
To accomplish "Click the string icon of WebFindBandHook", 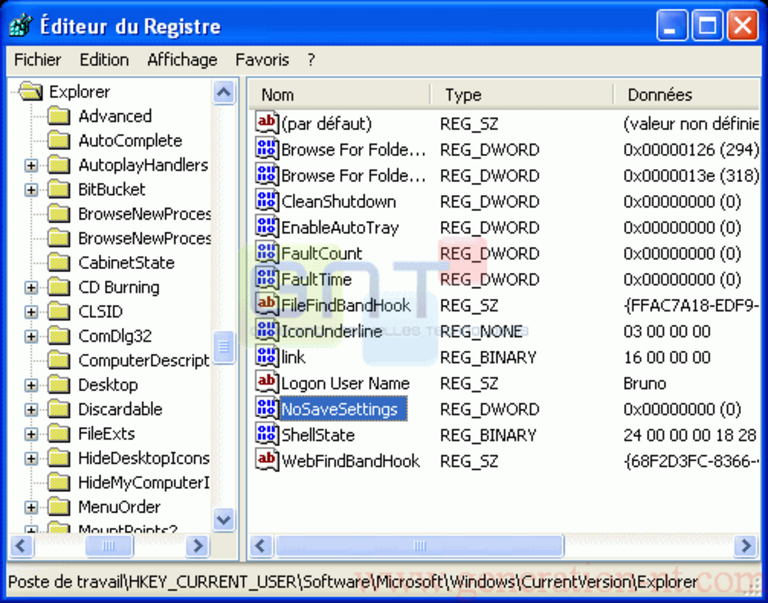I will tap(267, 460).
